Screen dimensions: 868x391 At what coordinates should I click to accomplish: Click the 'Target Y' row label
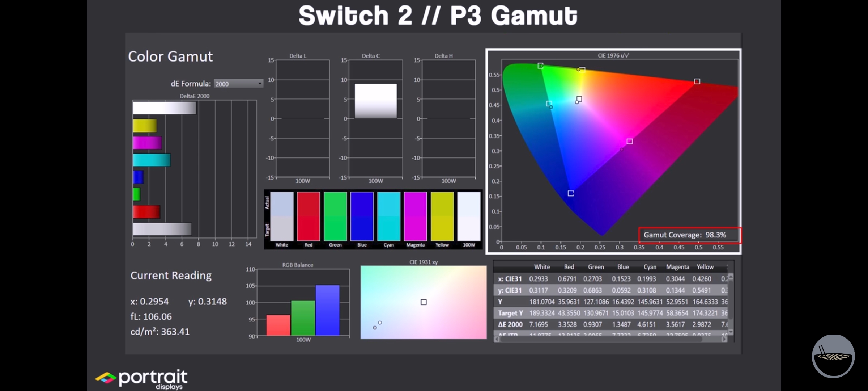510,313
